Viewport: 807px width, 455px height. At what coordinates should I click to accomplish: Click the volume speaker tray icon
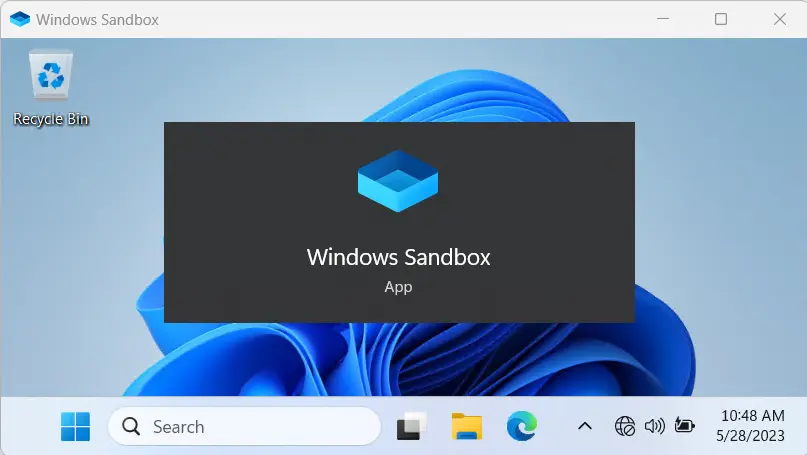tap(655, 427)
